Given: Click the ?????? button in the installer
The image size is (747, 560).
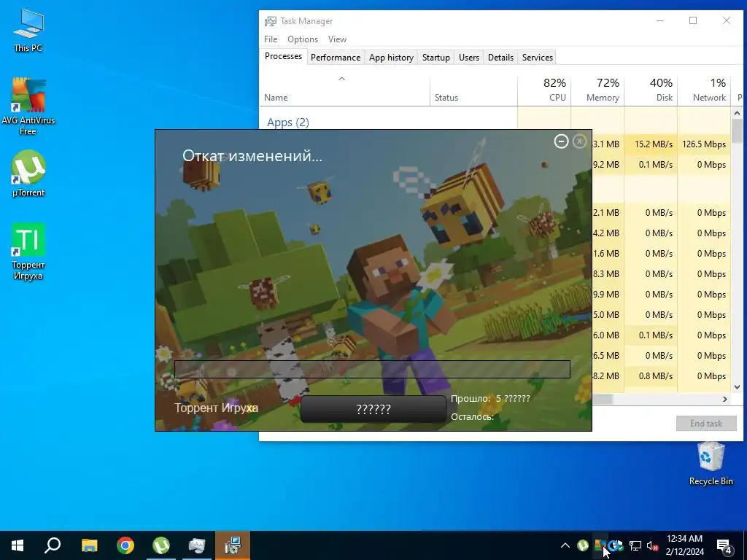Looking at the screenshot, I should point(373,409).
